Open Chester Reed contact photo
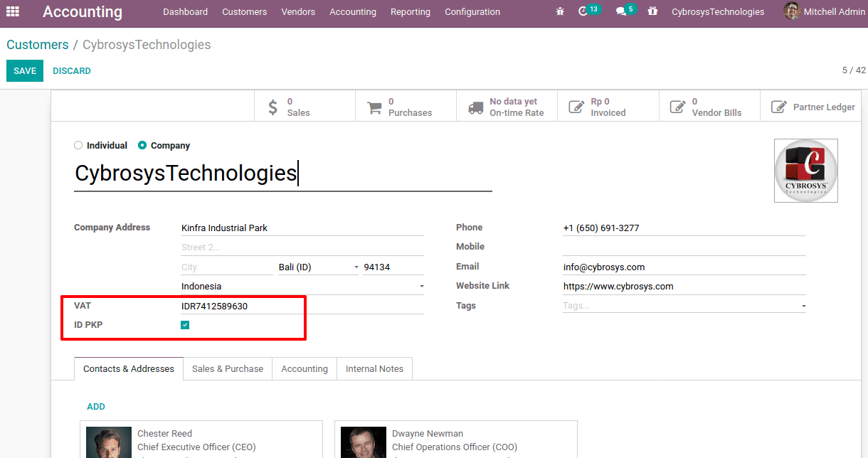This screenshot has height=458, width=868. coord(109,442)
